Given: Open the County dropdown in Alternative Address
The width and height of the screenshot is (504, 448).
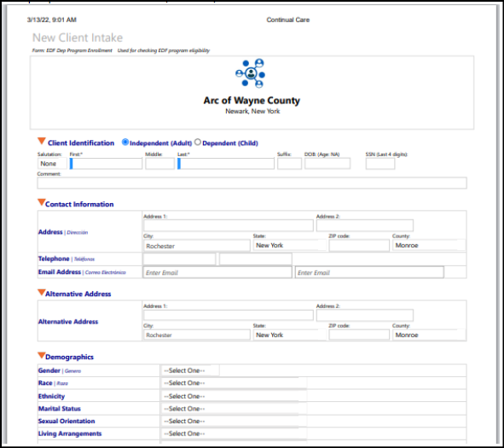Looking at the screenshot, I should [x=429, y=335].
